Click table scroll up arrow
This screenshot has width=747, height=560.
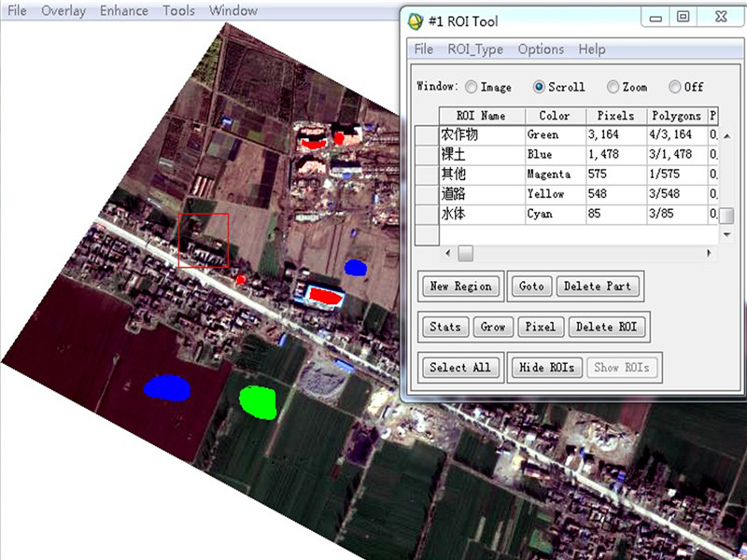click(727, 136)
